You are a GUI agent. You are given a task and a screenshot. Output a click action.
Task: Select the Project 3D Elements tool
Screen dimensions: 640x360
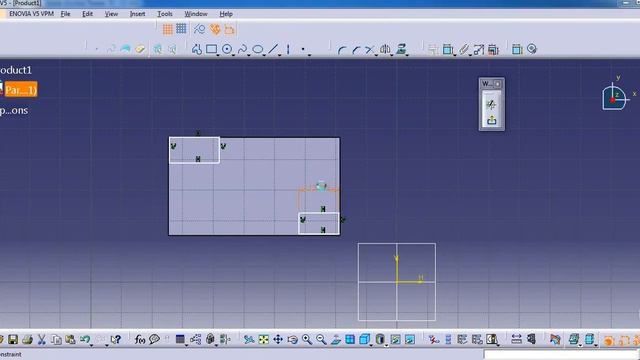[401, 49]
